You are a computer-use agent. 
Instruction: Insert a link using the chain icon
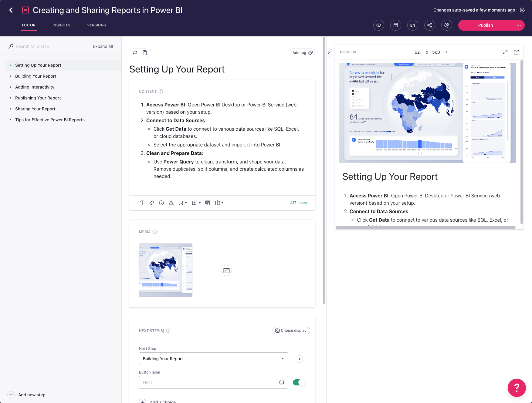click(x=152, y=203)
